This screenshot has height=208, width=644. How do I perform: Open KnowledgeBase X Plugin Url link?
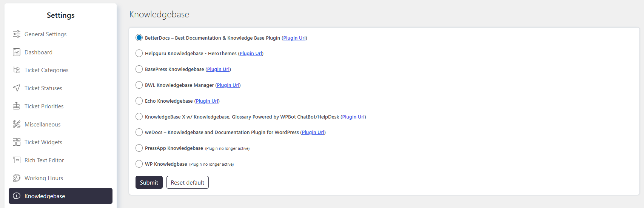353,117
